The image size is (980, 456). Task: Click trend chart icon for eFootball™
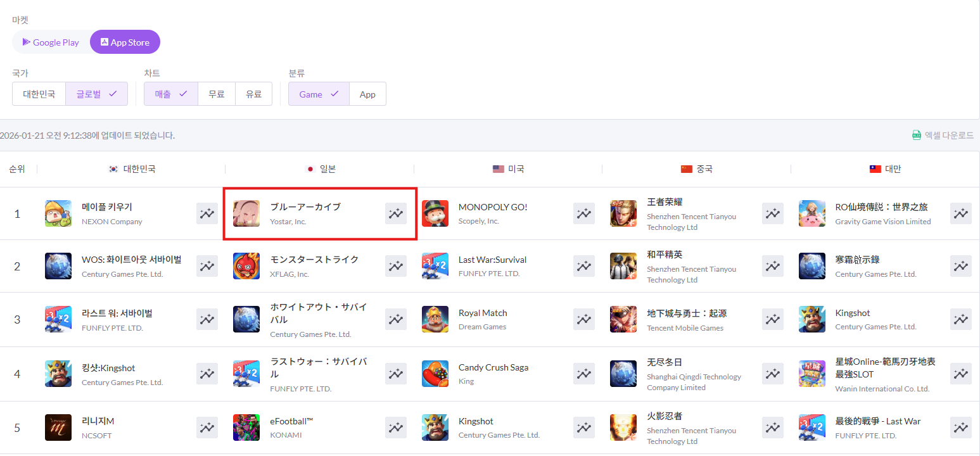tap(395, 427)
